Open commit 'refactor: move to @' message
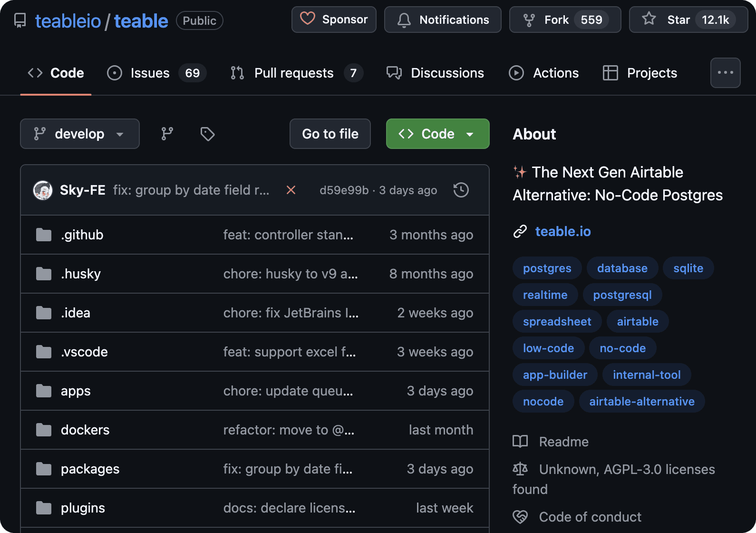The width and height of the screenshot is (756, 533). [x=289, y=430]
